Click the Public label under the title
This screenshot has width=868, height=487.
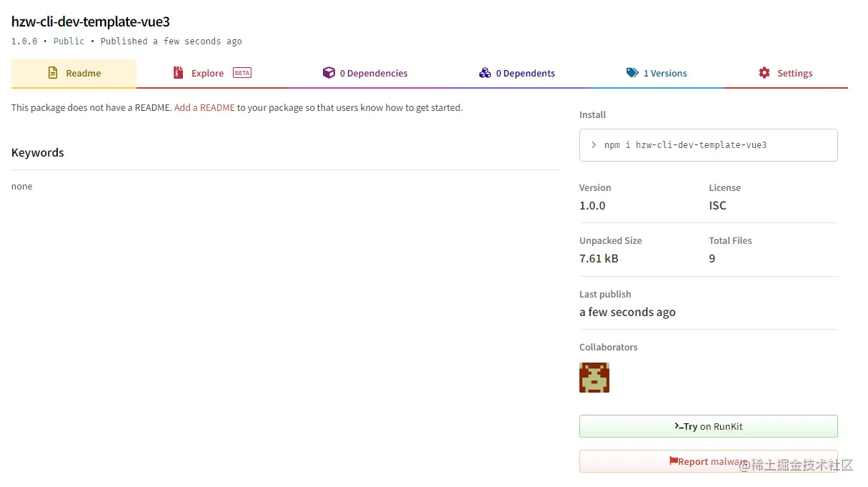[69, 41]
